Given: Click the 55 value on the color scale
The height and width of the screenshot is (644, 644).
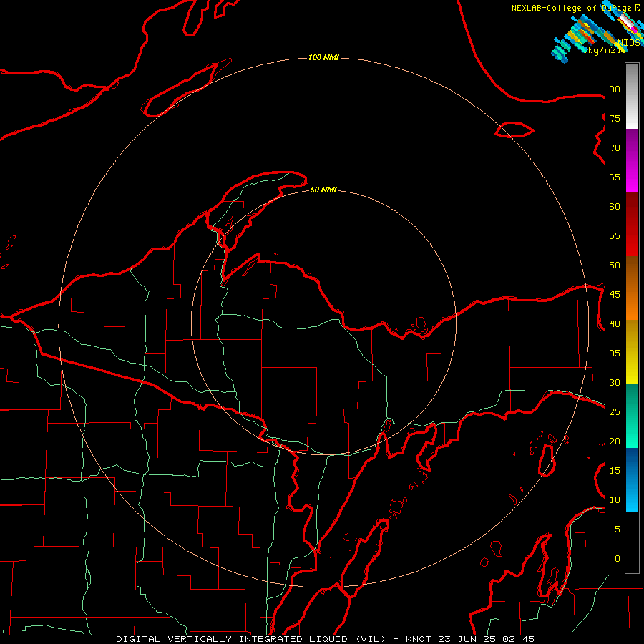Looking at the screenshot, I should click(615, 236).
